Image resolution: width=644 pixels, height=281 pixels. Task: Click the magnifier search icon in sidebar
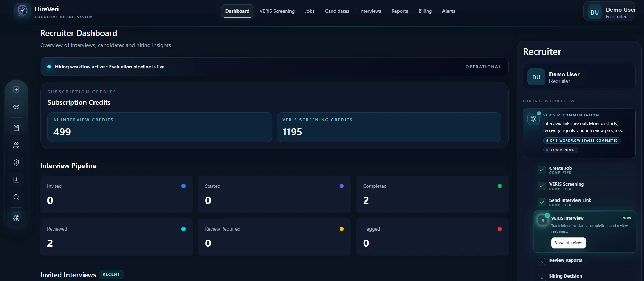pos(16,197)
